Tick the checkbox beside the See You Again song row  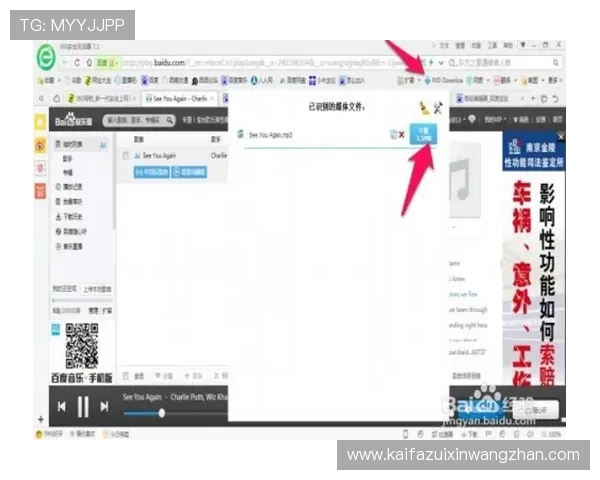(125, 155)
